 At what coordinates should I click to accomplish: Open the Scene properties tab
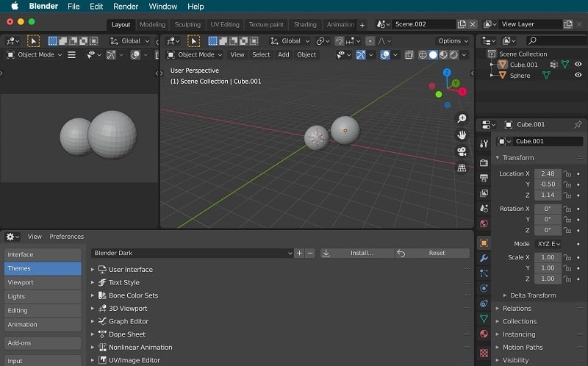coord(484,208)
